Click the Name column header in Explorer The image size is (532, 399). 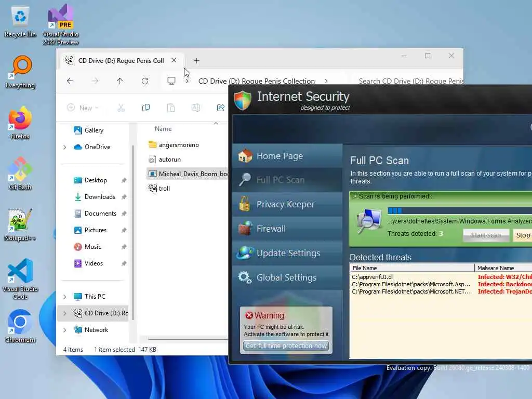pos(163,129)
